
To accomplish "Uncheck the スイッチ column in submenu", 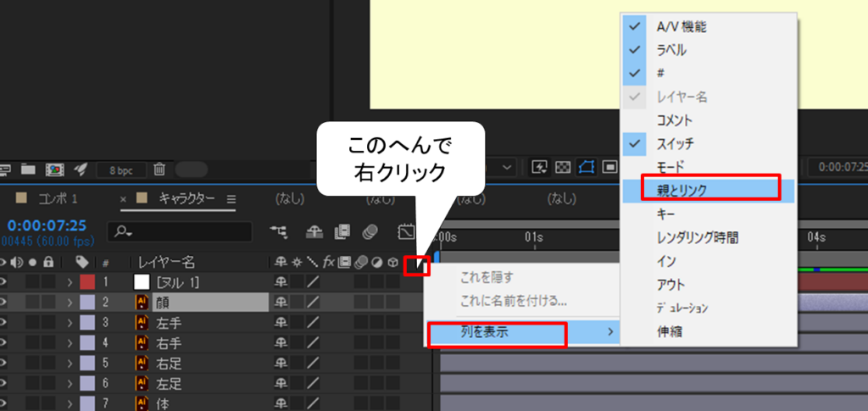I will tap(633, 145).
